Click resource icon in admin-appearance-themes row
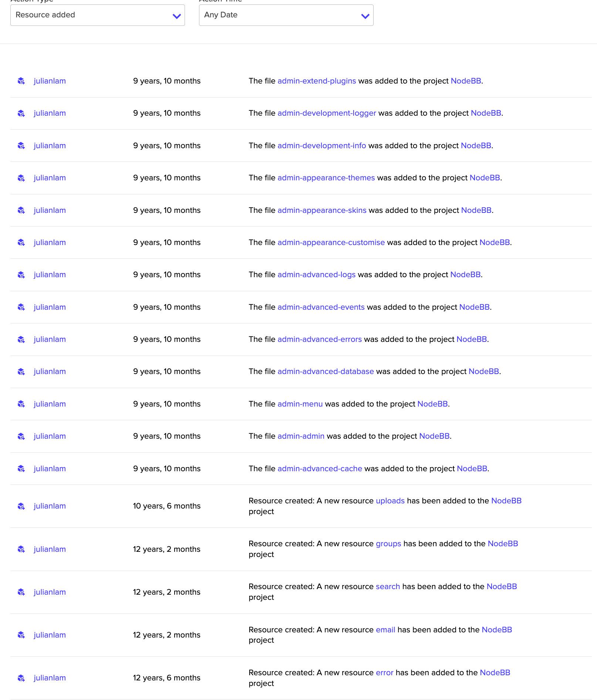This screenshot has height=700, width=597. point(21,178)
